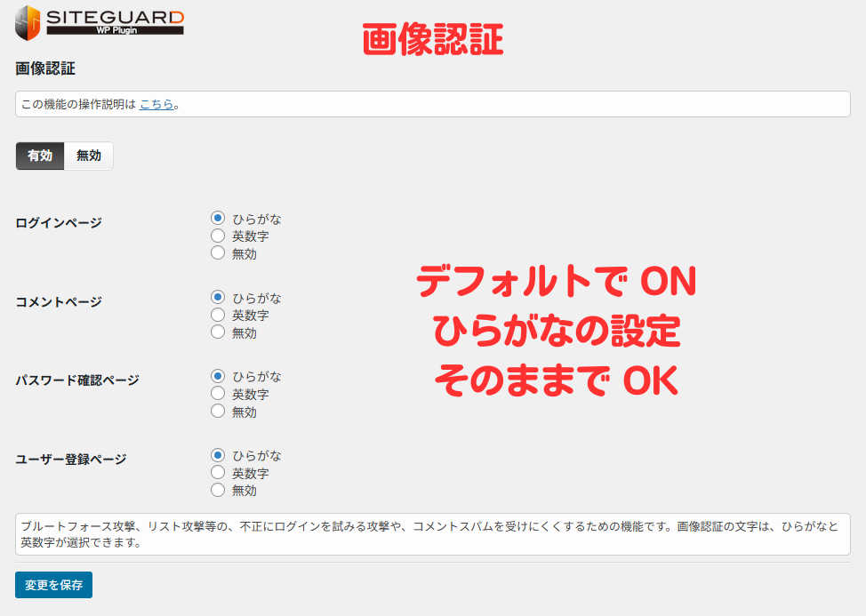The image size is (866, 616).
Task: Select ひらがな for the コメントページ
Action: pyautogui.click(x=217, y=298)
